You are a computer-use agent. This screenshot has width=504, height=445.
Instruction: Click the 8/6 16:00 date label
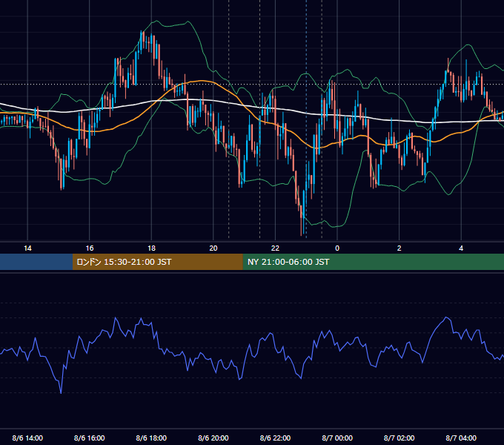pyautogui.click(x=90, y=438)
